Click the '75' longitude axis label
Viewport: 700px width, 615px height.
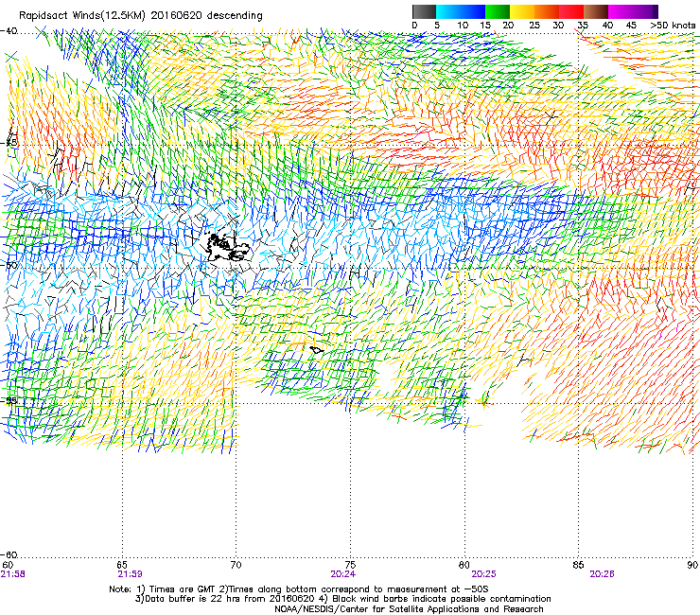click(350, 565)
